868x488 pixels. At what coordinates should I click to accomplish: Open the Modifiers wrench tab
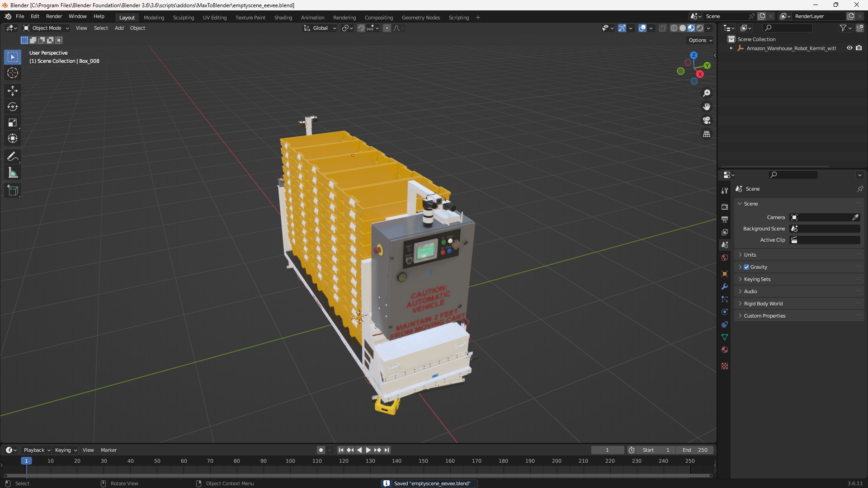point(725,286)
